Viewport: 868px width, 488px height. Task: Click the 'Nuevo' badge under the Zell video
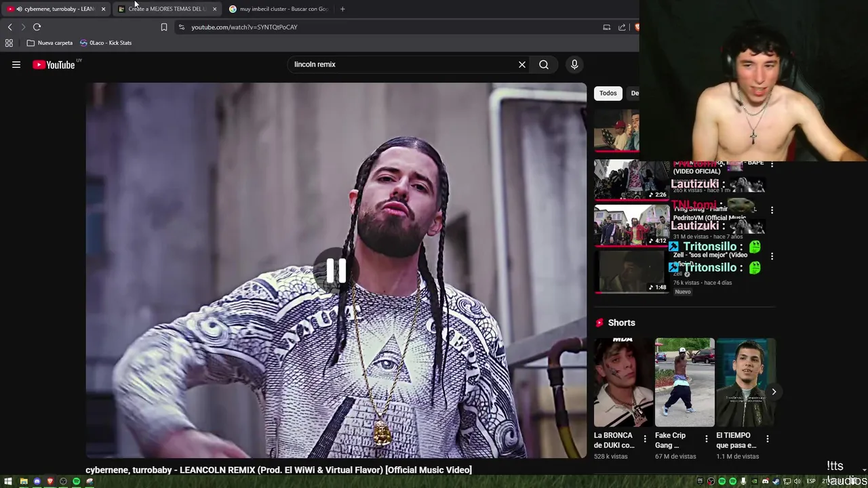coord(683,292)
